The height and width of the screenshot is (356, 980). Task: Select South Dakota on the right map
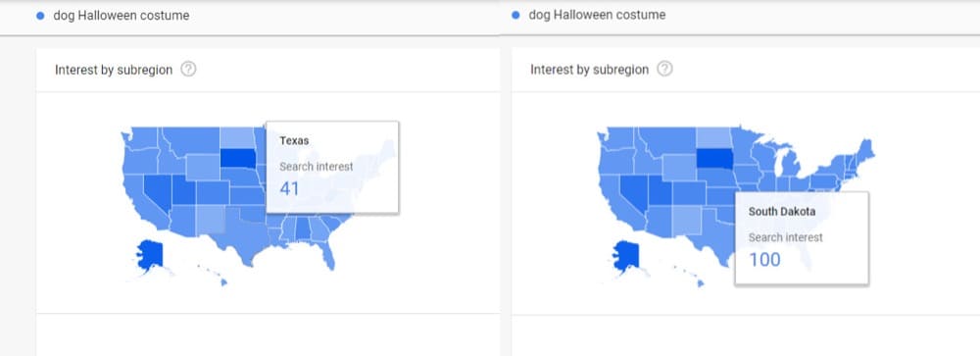click(714, 158)
